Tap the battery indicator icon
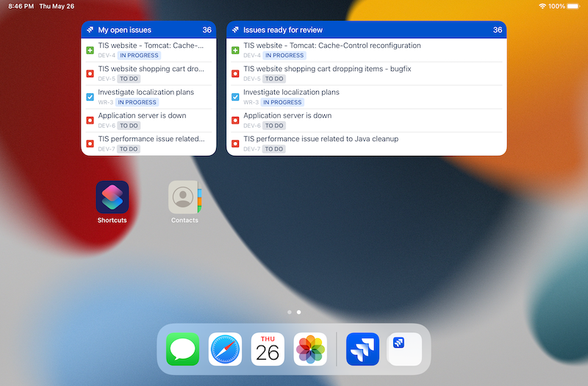Screen dimensions: 588x386 pyautogui.click(x=574, y=6)
